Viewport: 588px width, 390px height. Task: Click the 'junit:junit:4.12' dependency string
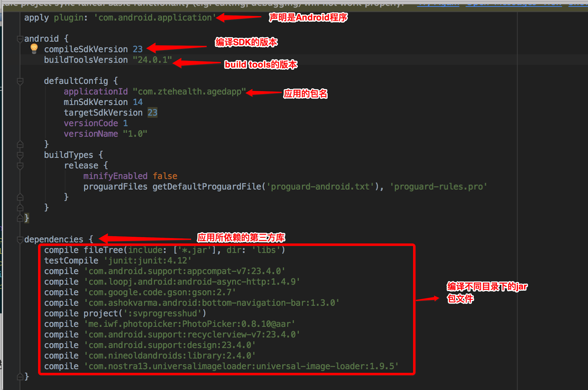click(x=147, y=261)
